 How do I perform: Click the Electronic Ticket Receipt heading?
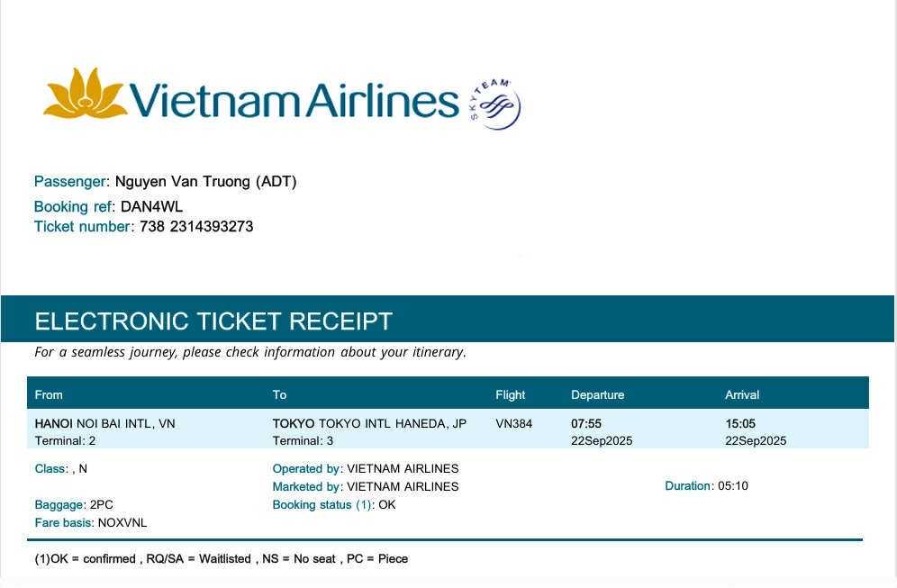click(x=213, y=321)
